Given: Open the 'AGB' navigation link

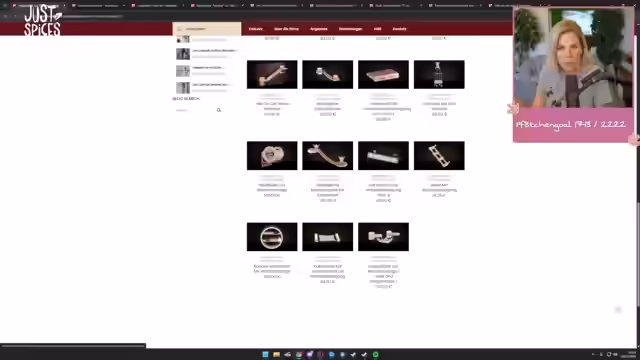Looking at the screenshot, I should [x=378, y=29].
